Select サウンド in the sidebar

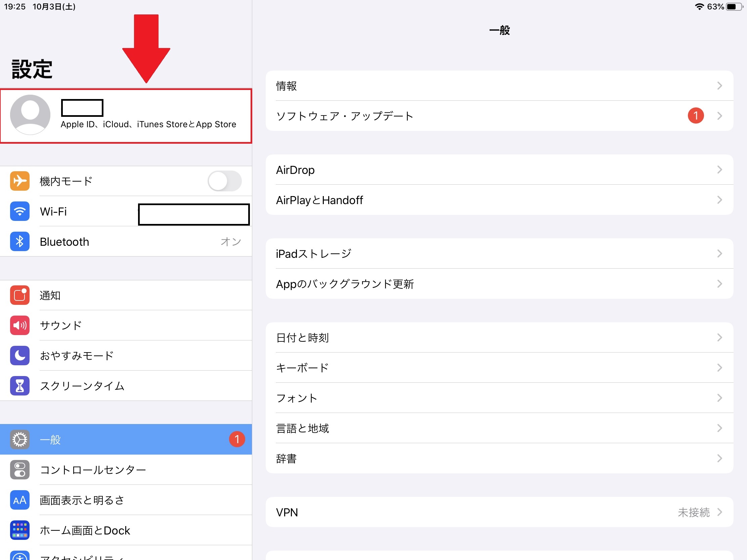click(x=126, y=325)
